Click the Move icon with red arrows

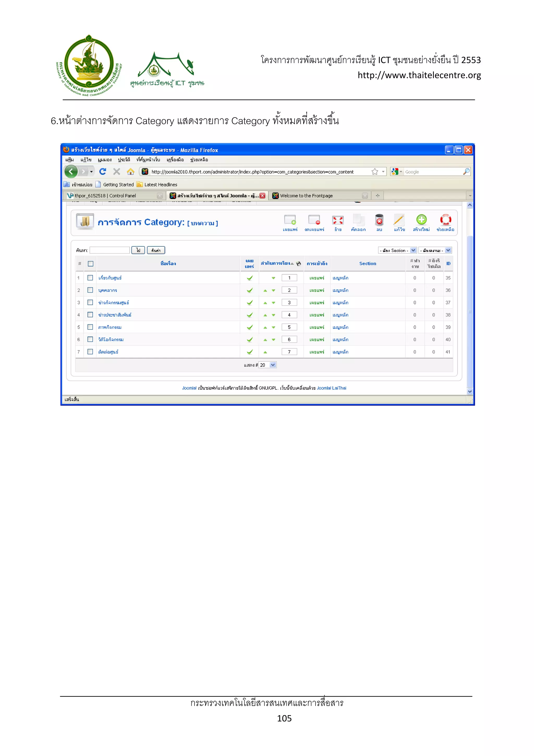[x=338, y=220]
